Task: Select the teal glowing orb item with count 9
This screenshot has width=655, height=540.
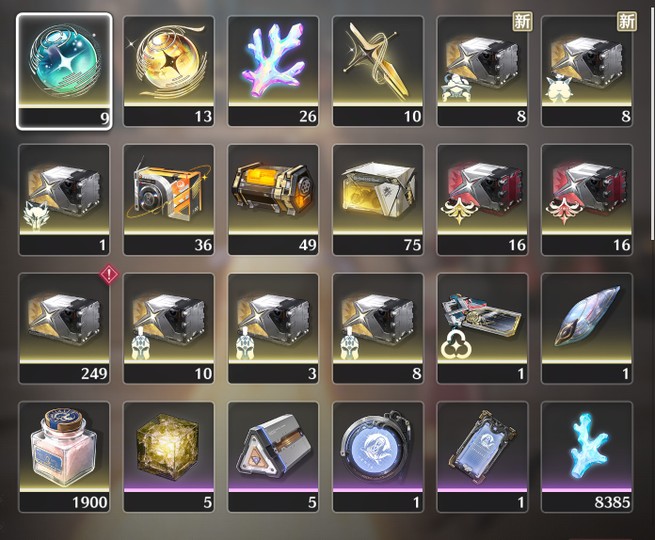Action: pos(64,71)
